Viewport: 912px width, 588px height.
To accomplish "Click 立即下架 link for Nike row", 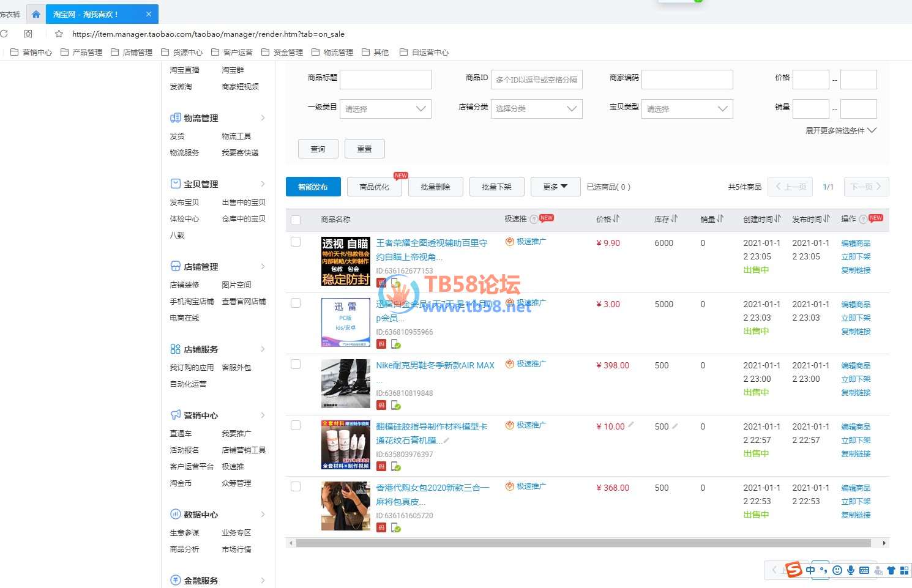I will pyautogui.click(x=856, y=379).
